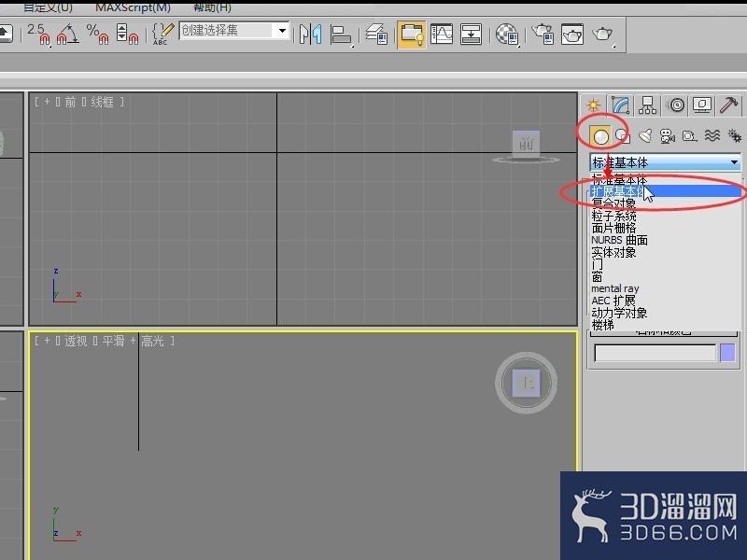Viewport: 747px width, 560px height.
Task: Select the Geometry category button
Action: [x=599, y=135]
